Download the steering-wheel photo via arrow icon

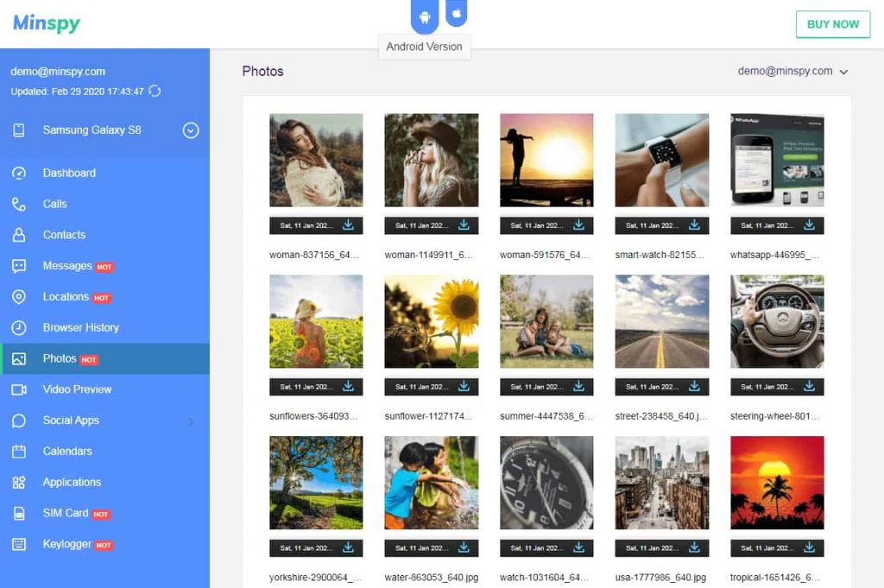click(x=810, y=386)
